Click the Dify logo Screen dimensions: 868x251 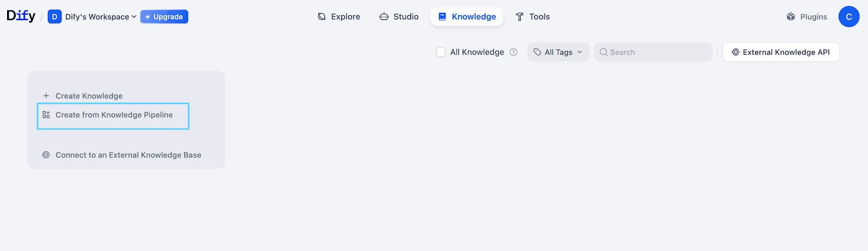coord(21,16)
